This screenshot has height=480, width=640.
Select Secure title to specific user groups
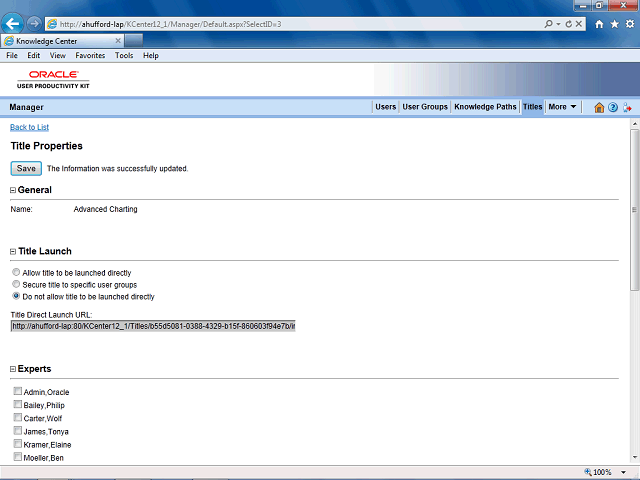(16, 284)
